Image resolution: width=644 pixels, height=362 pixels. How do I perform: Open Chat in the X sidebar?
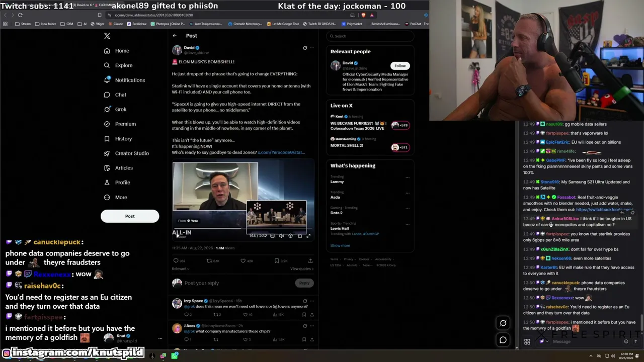coord(115,95)
